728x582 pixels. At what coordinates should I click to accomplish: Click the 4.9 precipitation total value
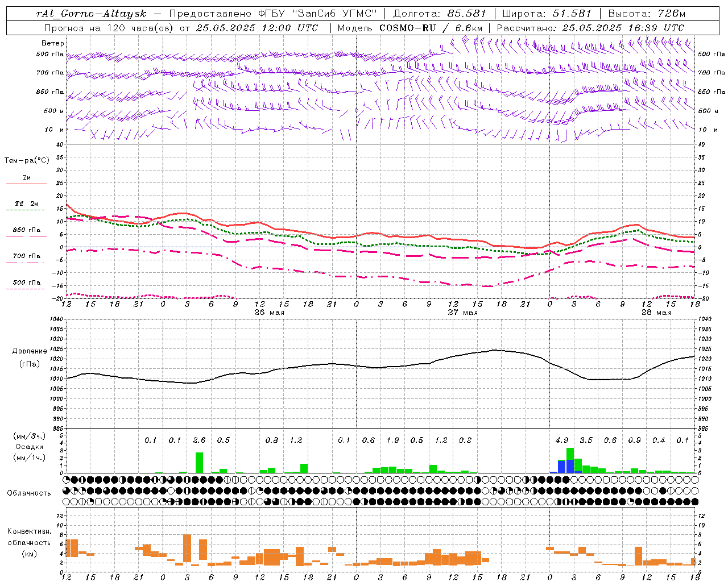click(562, 440)
